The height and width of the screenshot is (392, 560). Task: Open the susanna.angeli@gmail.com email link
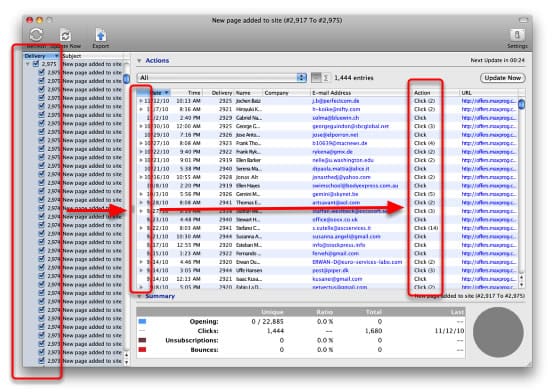346,237
